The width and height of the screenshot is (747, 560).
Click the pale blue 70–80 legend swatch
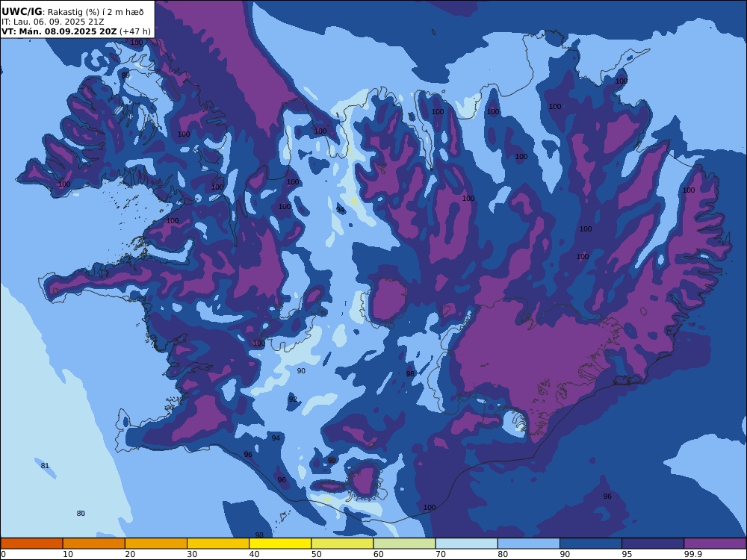(466, 544)
